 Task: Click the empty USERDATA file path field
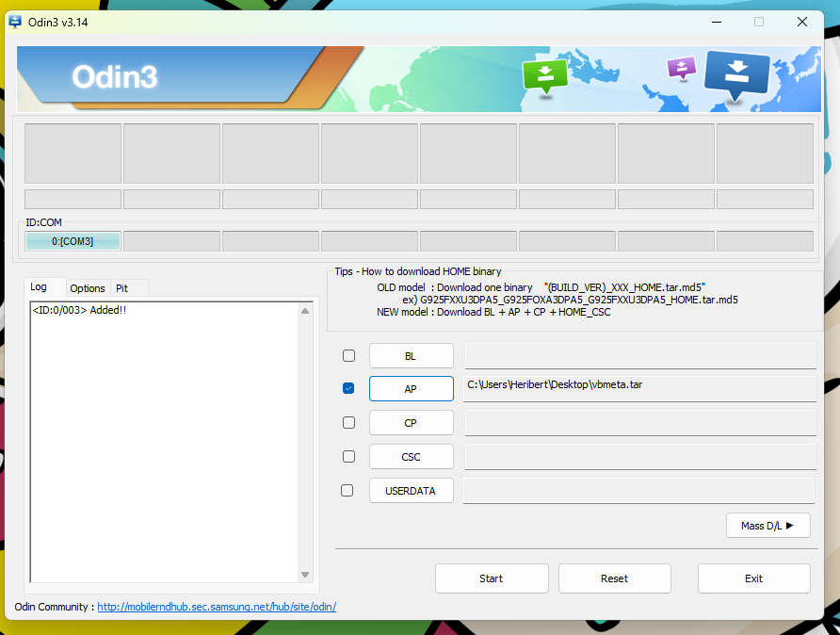point(639,490)
